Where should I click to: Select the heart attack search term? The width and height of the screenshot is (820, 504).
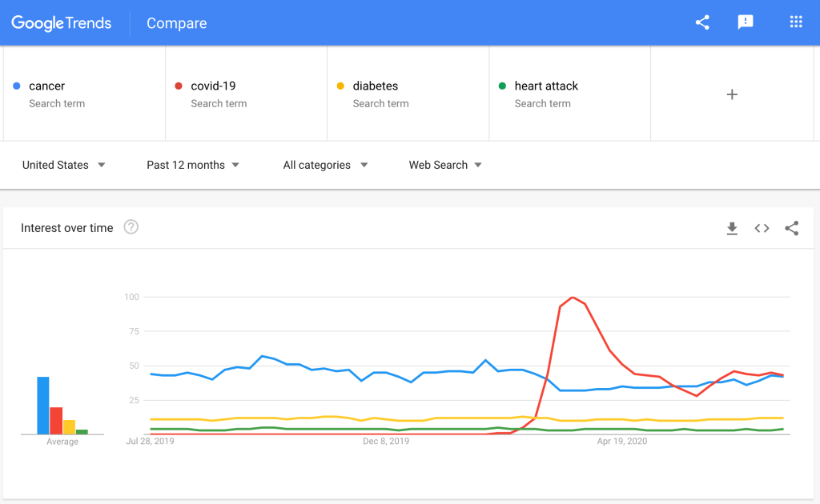pyautogui.click(x=569, y=94)
